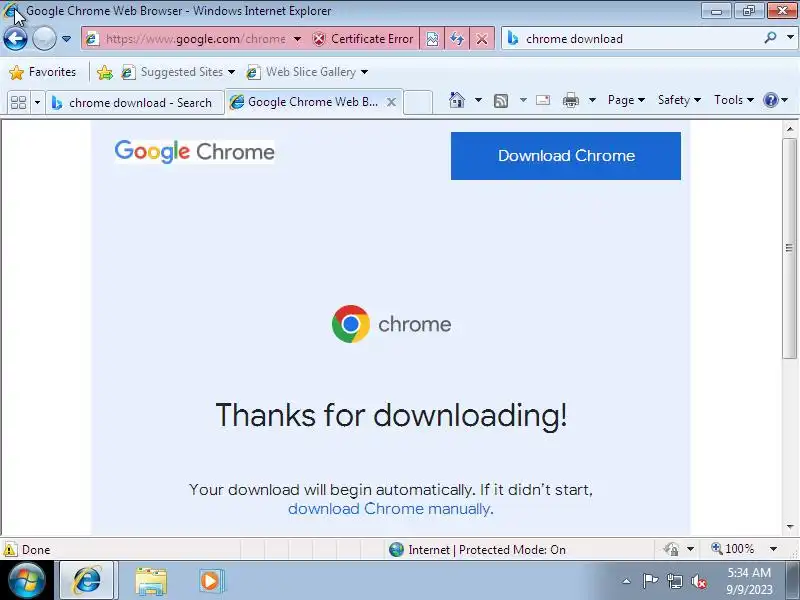The width and height of the screenshot is (800, 600).
Task: Switch to chrome download - Search tab
Action: [x=135, y=103]
